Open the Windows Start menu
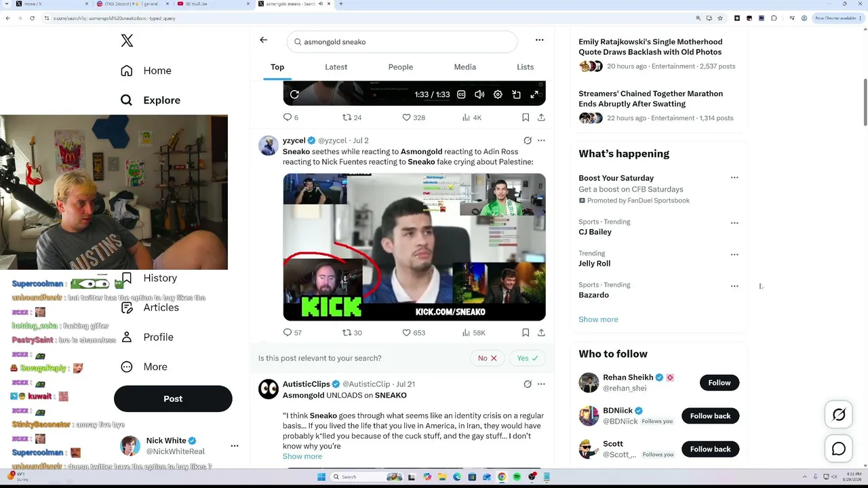868x488 pixels. (x=321, y=477)
